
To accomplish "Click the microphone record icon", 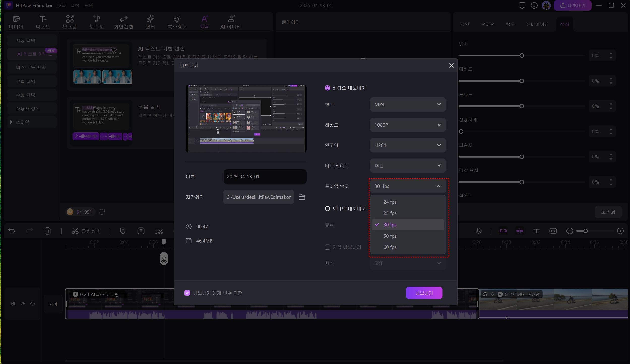I will tap(478, 231).
